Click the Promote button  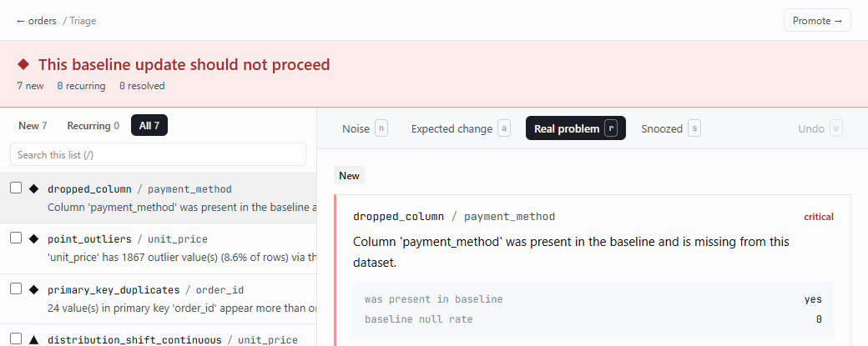pyautogui.click(x=817, y=21)
